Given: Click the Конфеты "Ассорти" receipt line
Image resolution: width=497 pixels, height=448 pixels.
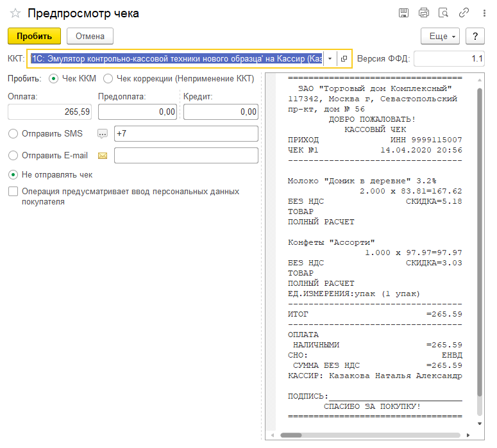Looking at the screenshot, I should click(x=332, y=242).
